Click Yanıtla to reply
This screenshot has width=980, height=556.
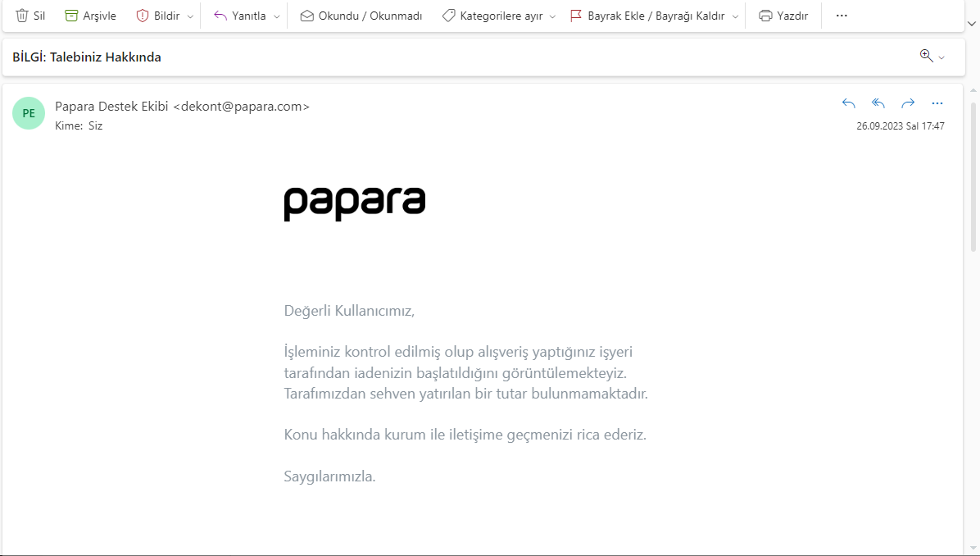click(239, 16)
